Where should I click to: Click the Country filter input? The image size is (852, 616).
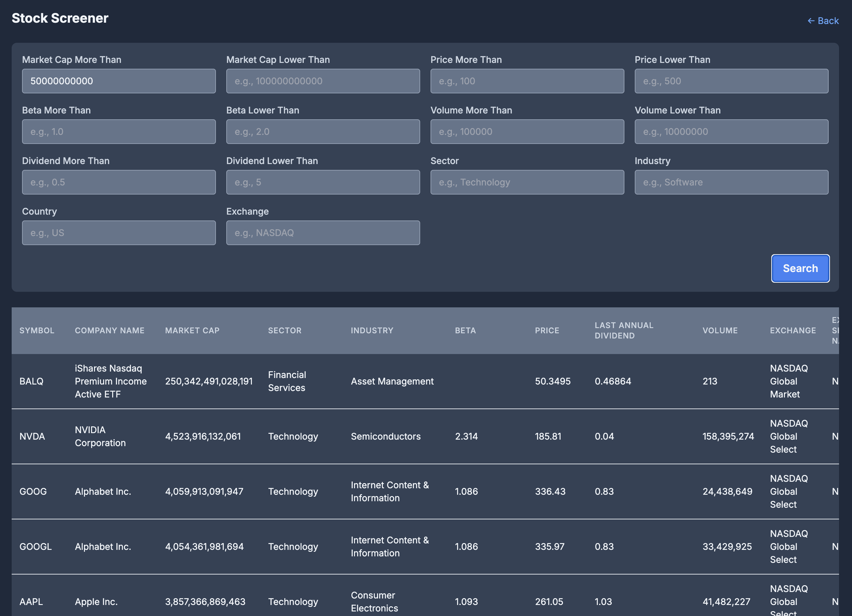(118, 232)
